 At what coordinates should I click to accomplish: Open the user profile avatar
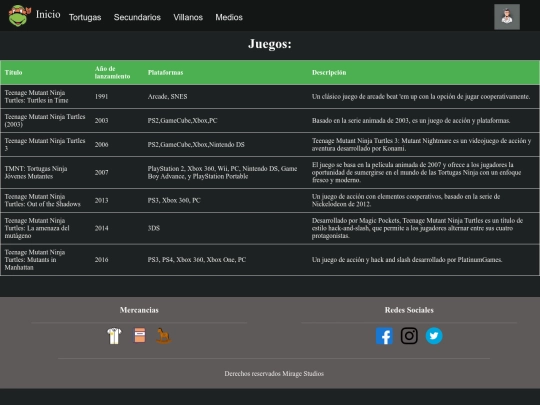[x=507, y=17]
